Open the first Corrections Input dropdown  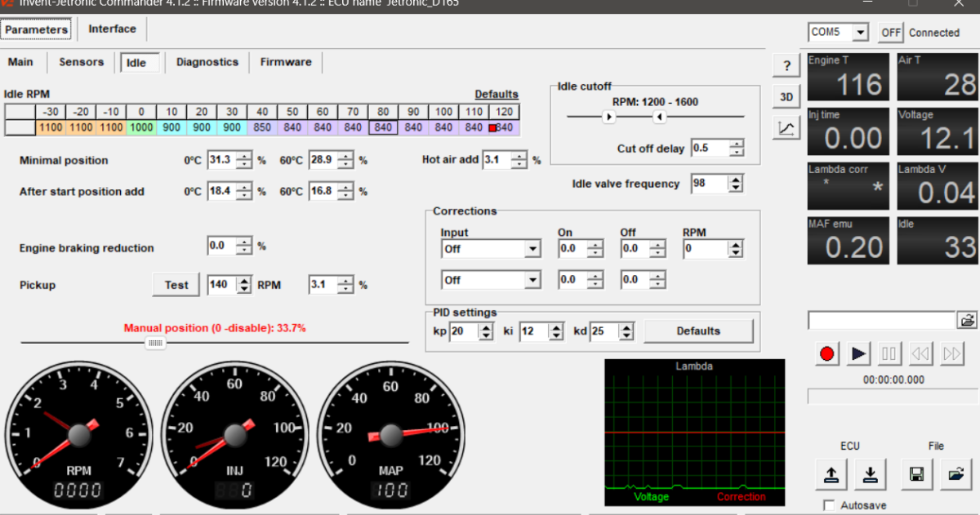(x=532, y=249)
